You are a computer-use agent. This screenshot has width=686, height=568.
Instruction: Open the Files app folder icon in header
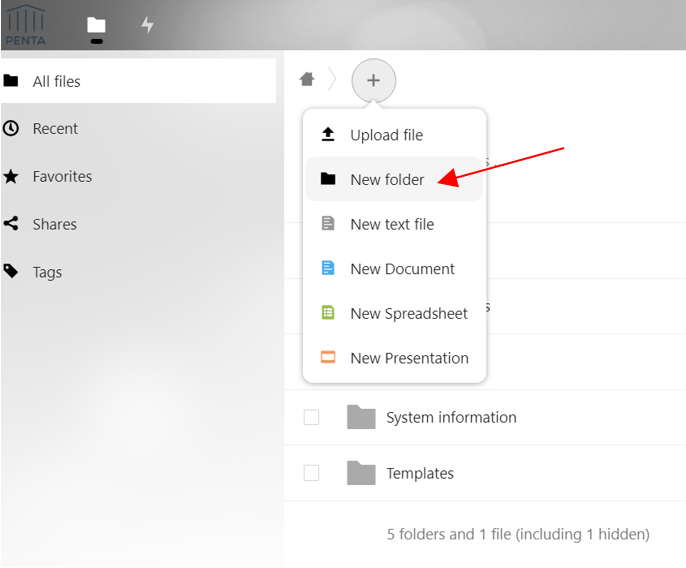pyautogui.click(x=96, y=25)
